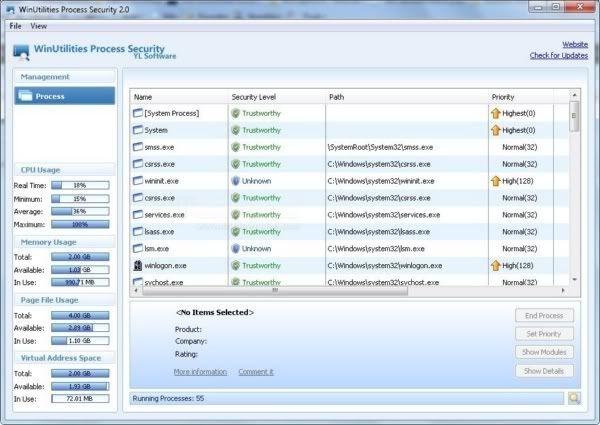This screenshot has height=425, width=600.
Task: Click the System process window icon
Action: (138, 130)
